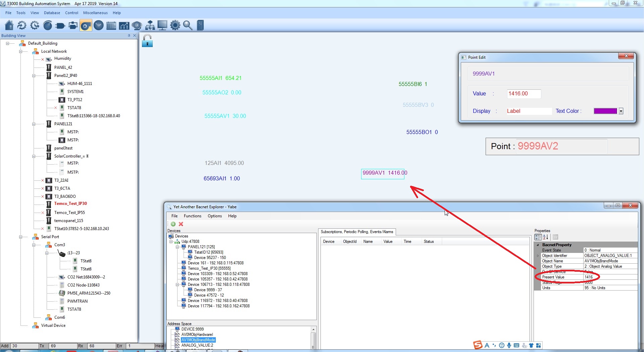Click the ObjectId column header
The width and height of the screenshot is (644, 352).
350,241
